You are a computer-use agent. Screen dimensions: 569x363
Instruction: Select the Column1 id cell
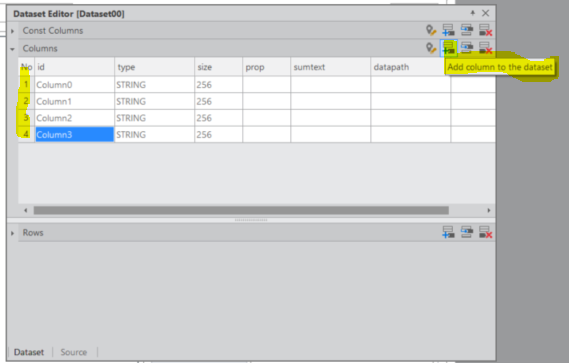[x=74, y=101]
